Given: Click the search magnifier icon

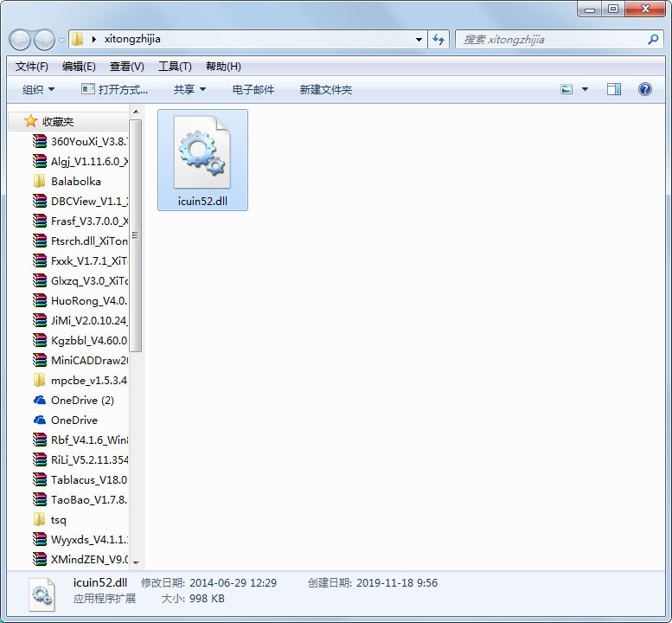Looking at the screenshot, I should pos(653,39).
